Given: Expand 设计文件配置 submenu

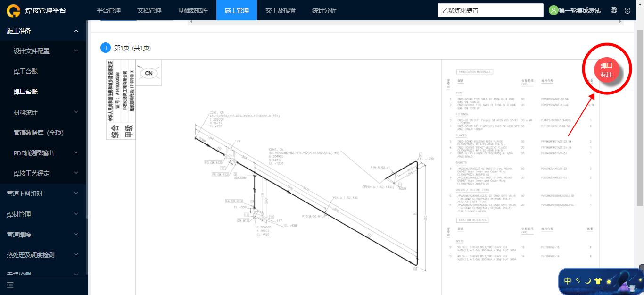Looking at the screenshot, I should 42,51.
